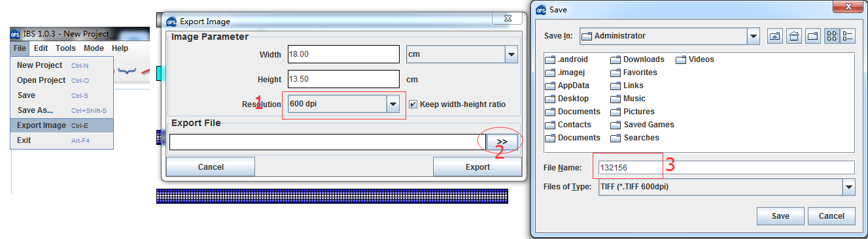868x239 pixels.
Task: Click the >> browse button
Action: (502, 141)
